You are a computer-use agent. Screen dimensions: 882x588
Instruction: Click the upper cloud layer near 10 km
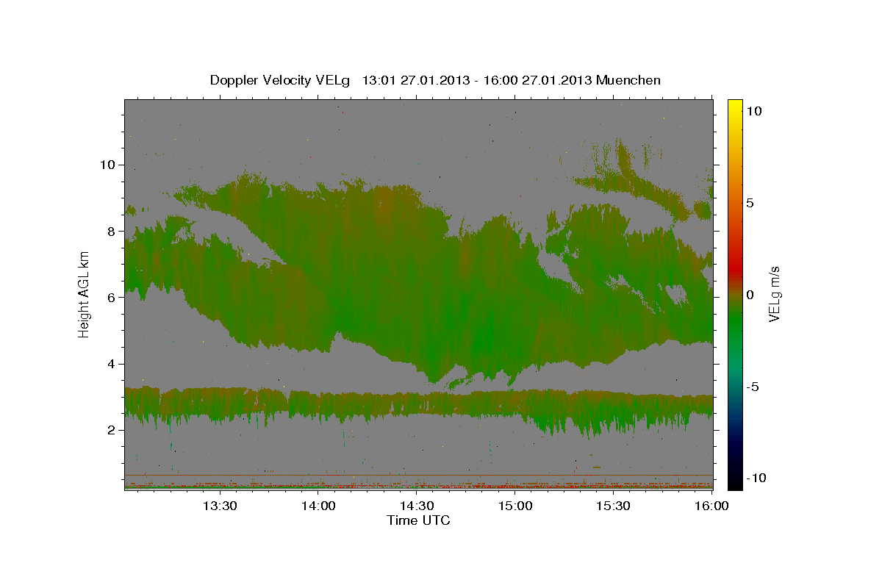[x=632, y=180]
